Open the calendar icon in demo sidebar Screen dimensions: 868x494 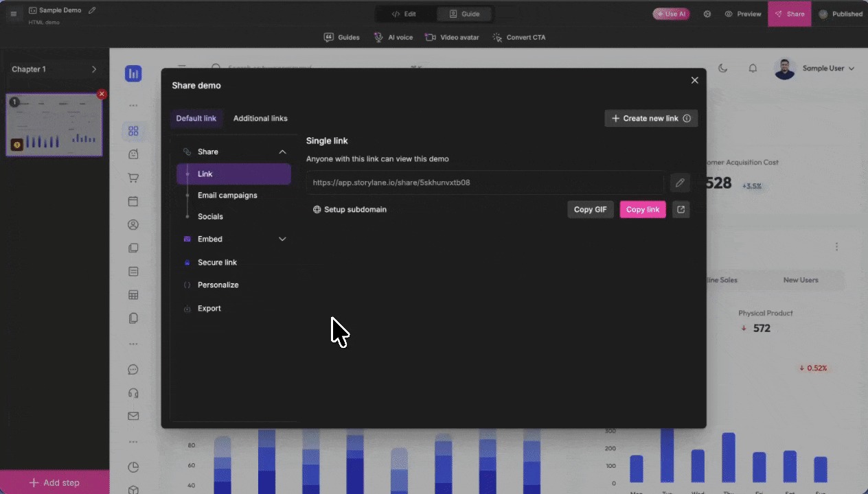pyautogui.click(x=133, y=202)
